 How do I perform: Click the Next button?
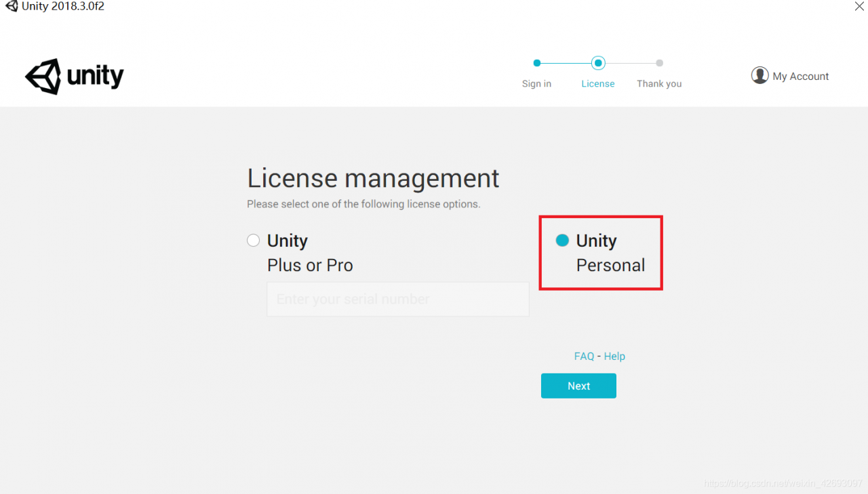click(578, 386)
